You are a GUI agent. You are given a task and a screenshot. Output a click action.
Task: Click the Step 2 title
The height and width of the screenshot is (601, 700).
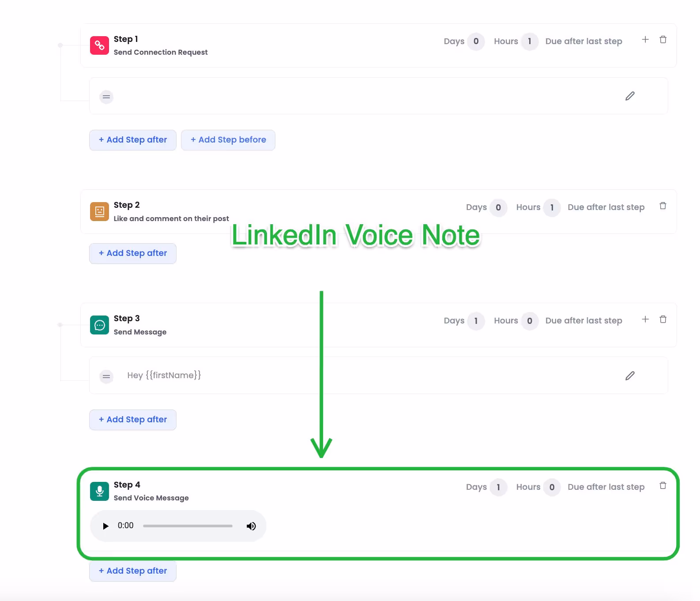(127, 205)
